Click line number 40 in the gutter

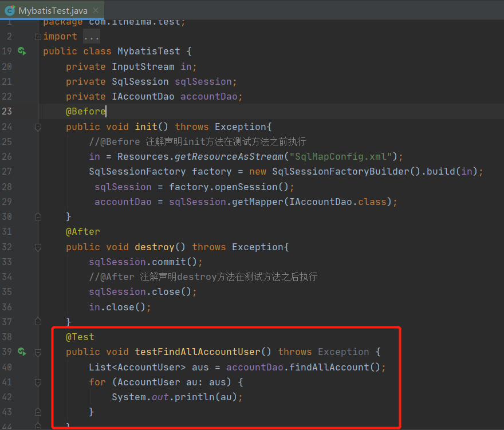tap(7, 367)
